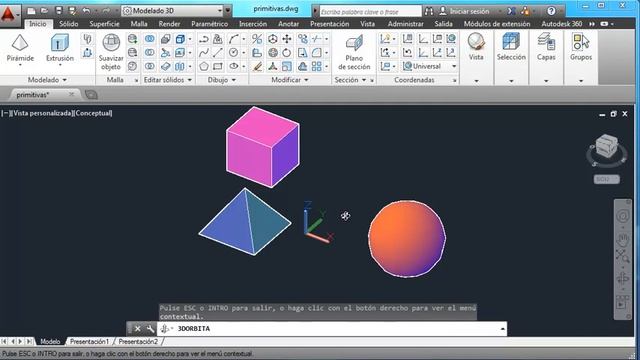This screenshot has height=360, width=640.
Task: Select the Move tool in Modificar panel
Action: (287, 39)
